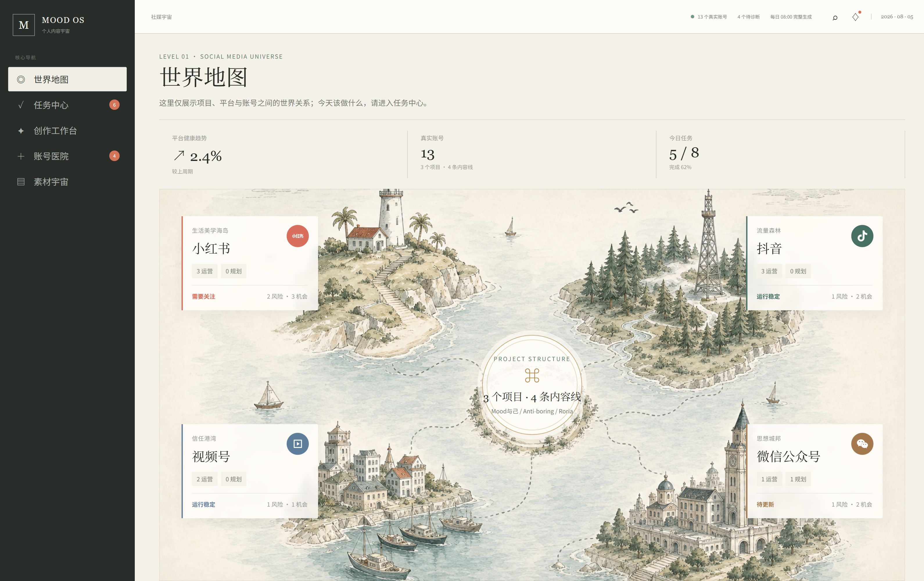Click the 小红书 red round platform icon
924x581 pixels.
point(297,236)
